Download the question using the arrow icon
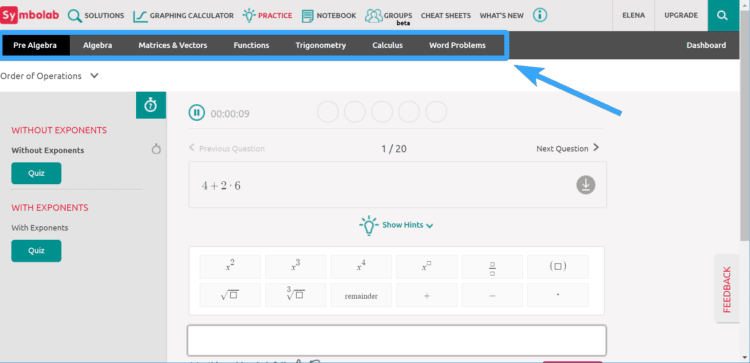The image size is (750, 363). 585,185
